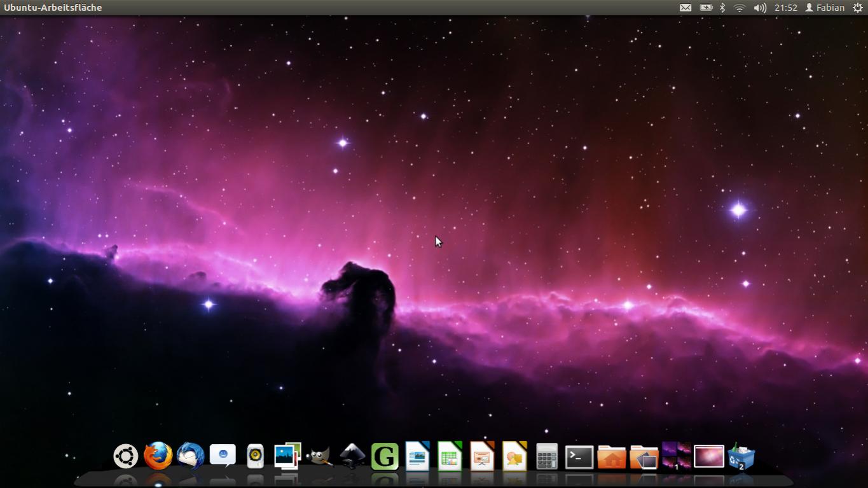The height and width of the screenshot is (488, 868).
Task: Click the Ubuntu anchor icon in the dock
Action: pyautogui.click(x=125, y=456)
